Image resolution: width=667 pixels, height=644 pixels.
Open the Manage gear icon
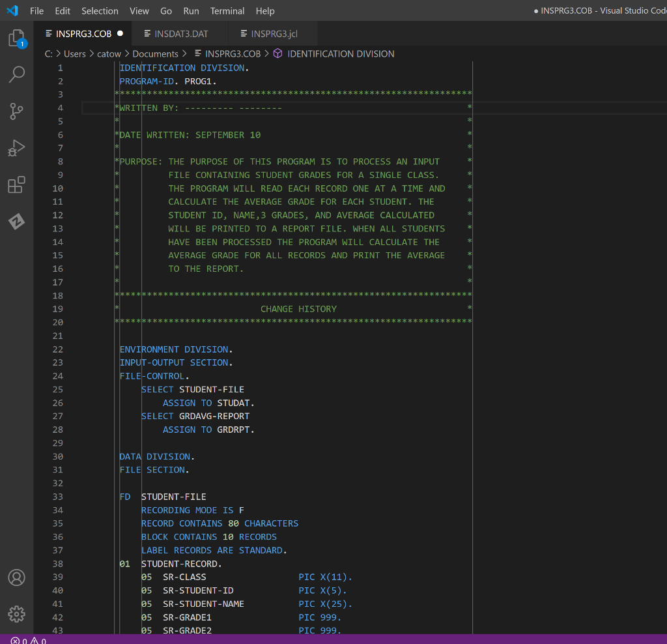point(17,613)
